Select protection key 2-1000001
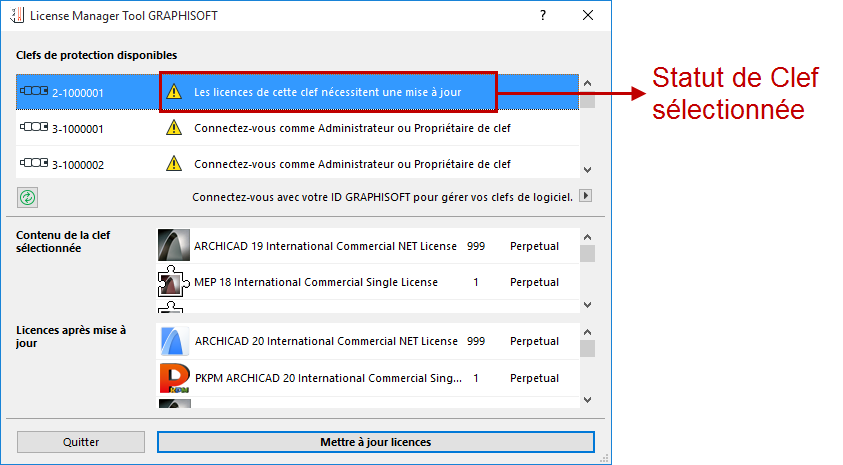Viewport: 843px width, 465px height. coord(78,92)
